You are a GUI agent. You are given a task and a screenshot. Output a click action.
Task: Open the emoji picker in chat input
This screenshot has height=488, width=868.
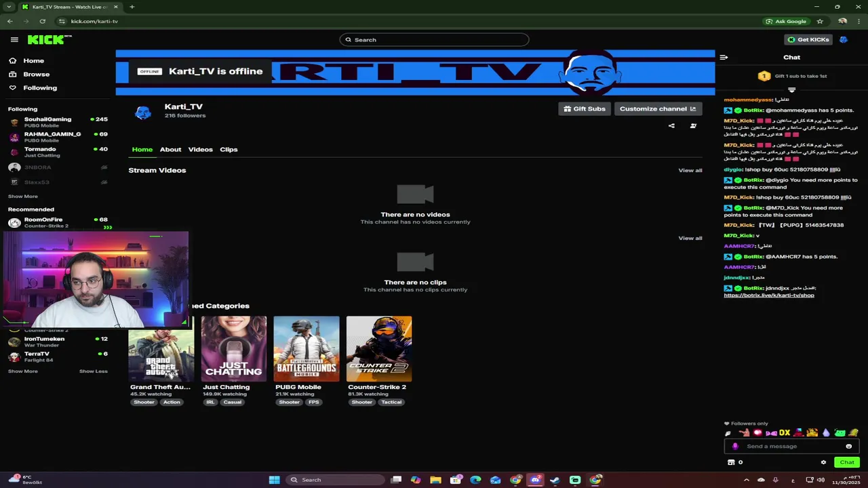[x=848, y=447]
